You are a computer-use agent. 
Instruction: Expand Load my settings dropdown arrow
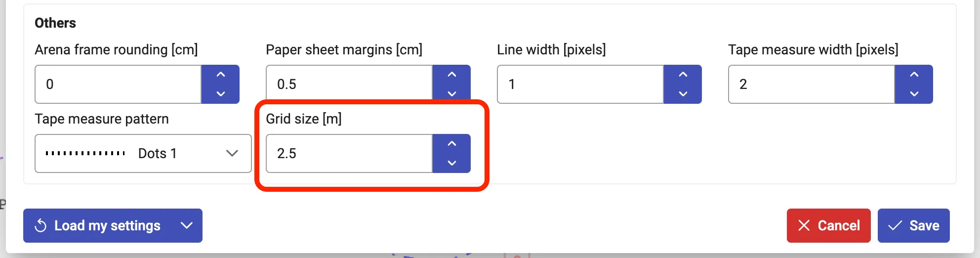[x=187, y=225]
